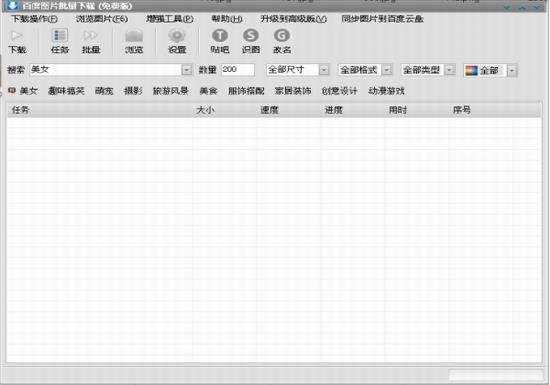Viewport: 550px width, 385px height.
Task: Click the search text field containing 美女
Action: pos(106,70)
